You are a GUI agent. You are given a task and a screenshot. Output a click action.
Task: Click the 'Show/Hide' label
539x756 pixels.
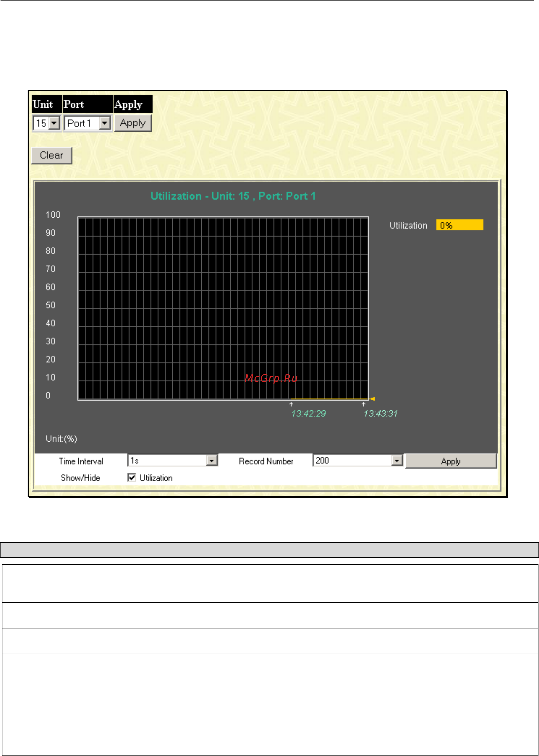[x=80, y=478]
